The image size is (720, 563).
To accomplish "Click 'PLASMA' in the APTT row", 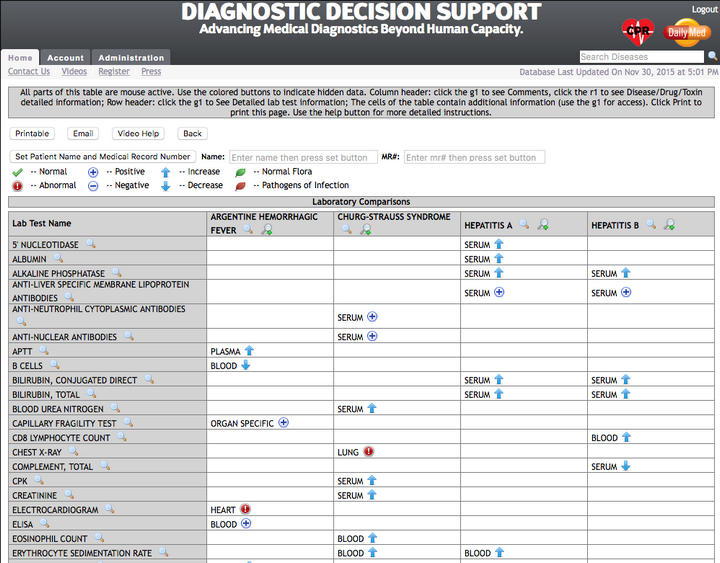I will (225, 351).
